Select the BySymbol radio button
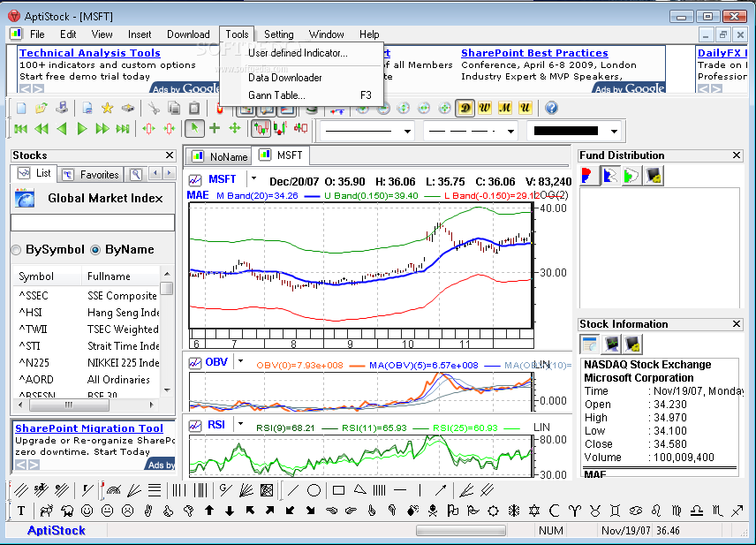 point(17,250)
